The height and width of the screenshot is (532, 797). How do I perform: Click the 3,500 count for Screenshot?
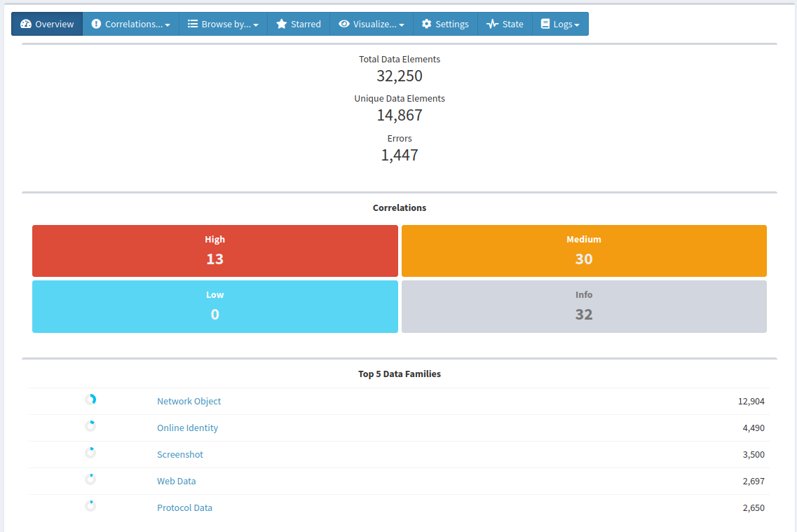tap(754, 454)
